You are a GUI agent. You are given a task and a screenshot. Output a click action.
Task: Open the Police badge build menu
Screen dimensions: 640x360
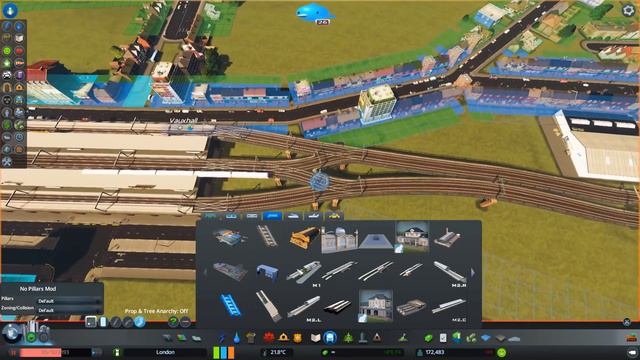(298, 338)
